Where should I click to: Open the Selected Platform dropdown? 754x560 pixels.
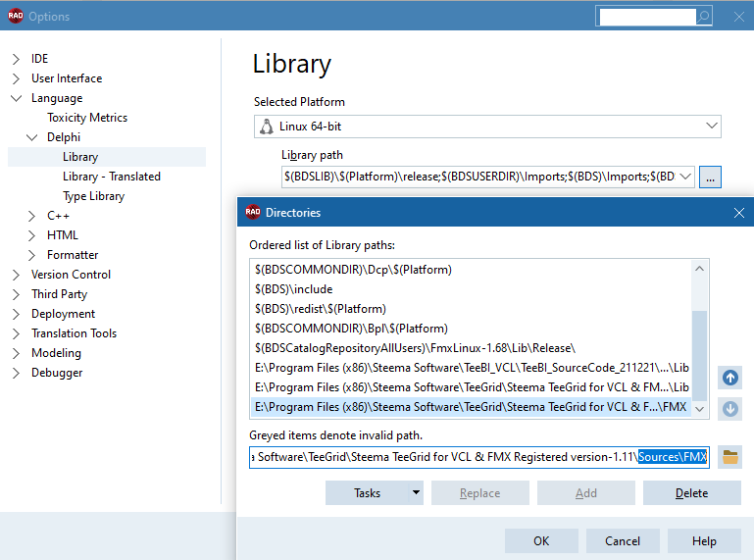712,127
